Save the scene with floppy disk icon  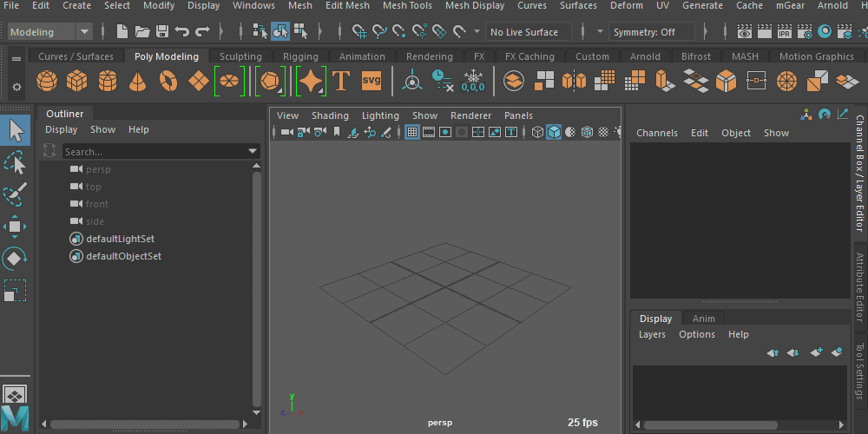162,32
